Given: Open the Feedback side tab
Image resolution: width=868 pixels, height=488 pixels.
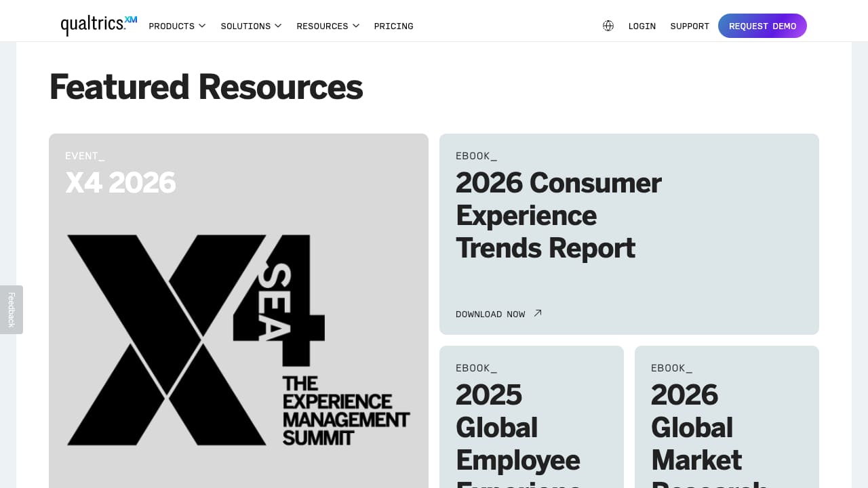Looking at the screenshot, I should [12, 310].
